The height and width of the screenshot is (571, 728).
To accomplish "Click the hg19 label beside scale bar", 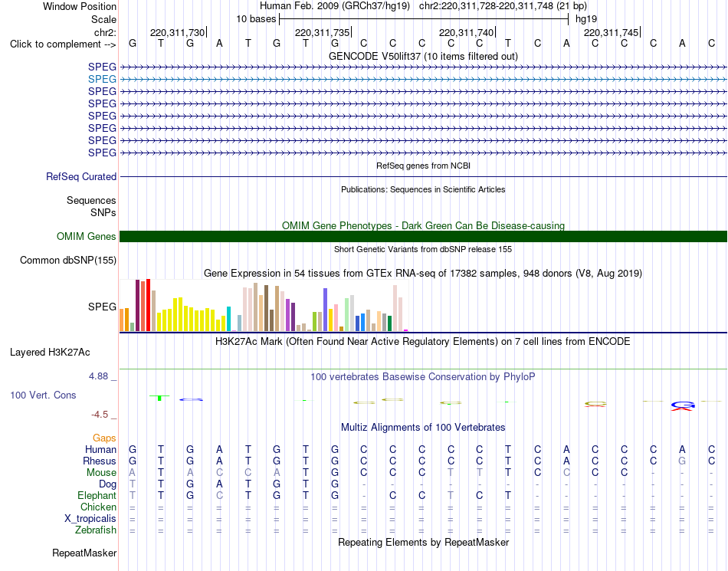I will tap(586, 19).
